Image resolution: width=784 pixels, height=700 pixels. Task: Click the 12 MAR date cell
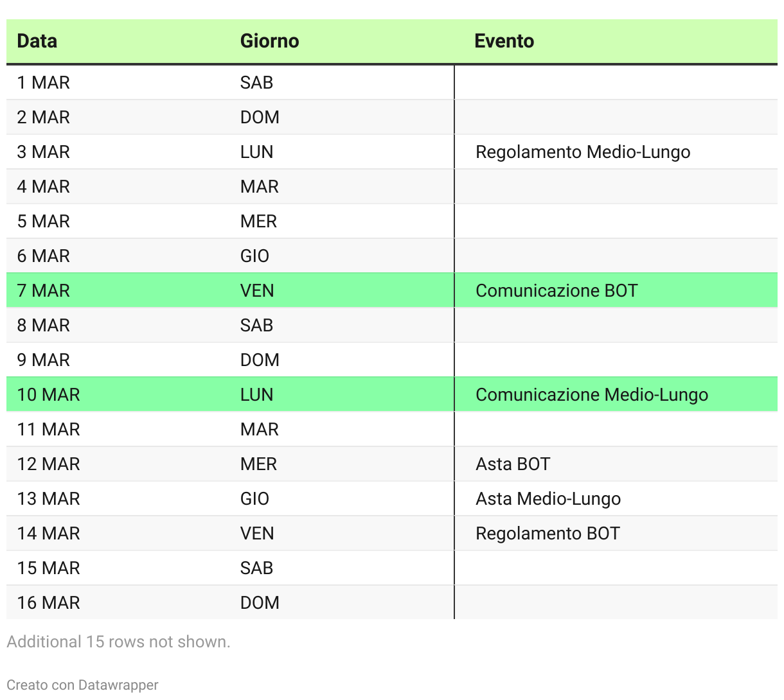pos(49,464)
